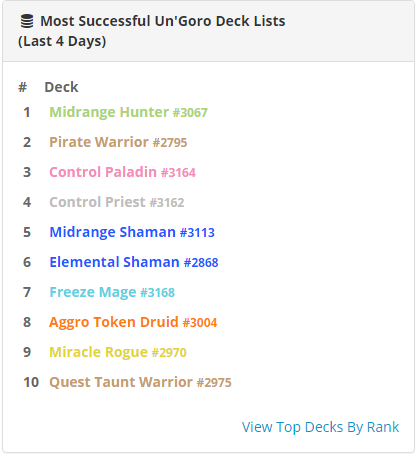The height and width of the screenshot is (454, 419).
Task: Select rank number 5 in list
Action: [x=27, y=232]
